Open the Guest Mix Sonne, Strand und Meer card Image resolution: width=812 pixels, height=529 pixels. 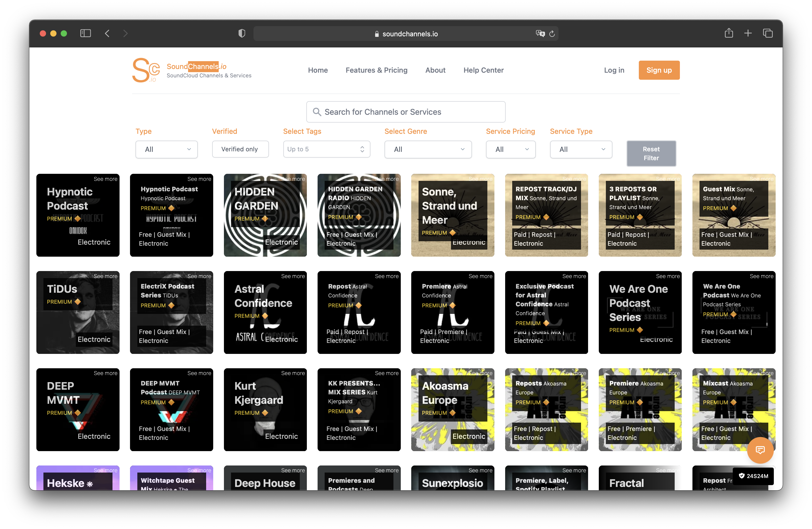click(734, 215)
